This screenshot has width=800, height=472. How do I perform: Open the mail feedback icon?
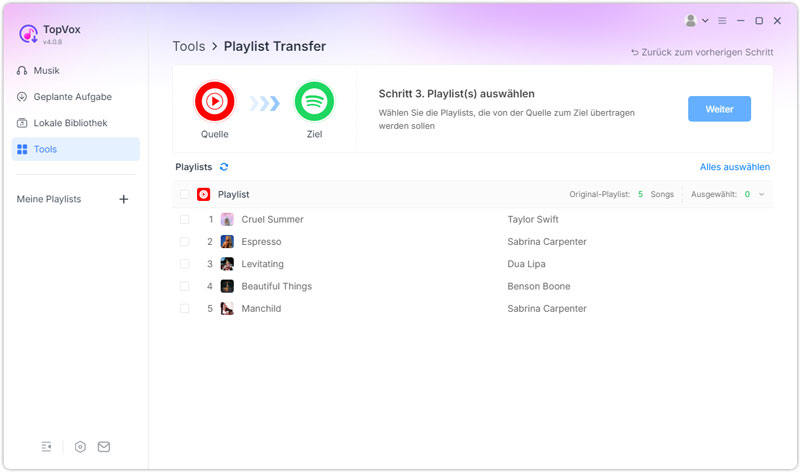(104, 447)
